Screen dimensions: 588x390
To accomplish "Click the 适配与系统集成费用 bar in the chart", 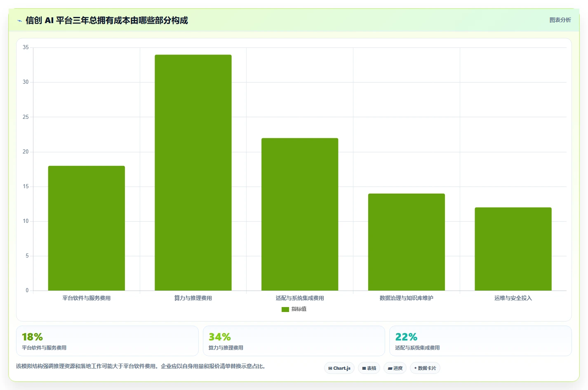I will (300, 214).
